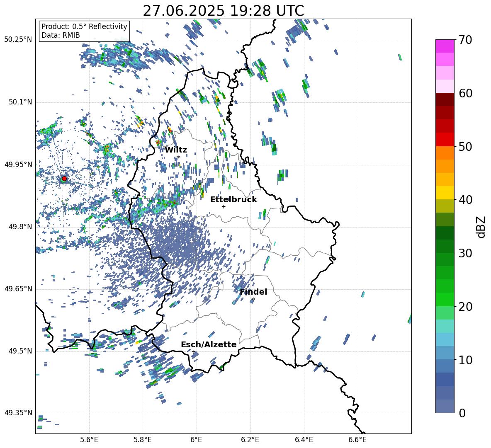This screenshot has height=448, width=491.
Task: Click the colorbar value 30
Action: pyautogui.click(x=465, y=253)
